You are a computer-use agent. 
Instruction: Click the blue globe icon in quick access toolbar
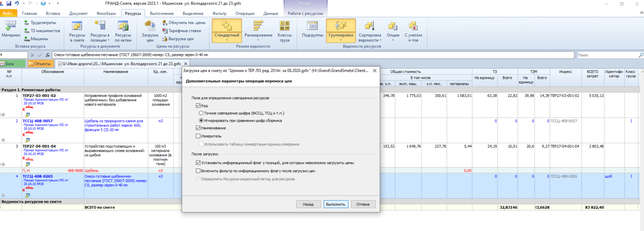[43, 3]
